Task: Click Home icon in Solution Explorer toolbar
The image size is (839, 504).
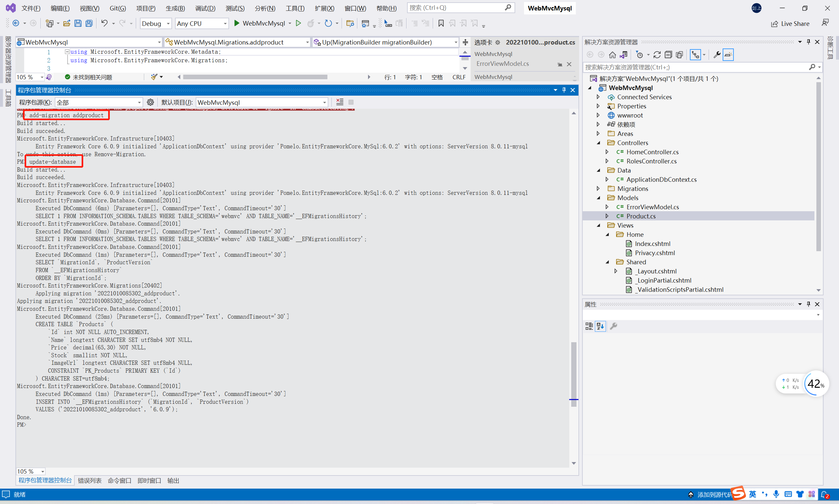Action: tap(612, 55)
